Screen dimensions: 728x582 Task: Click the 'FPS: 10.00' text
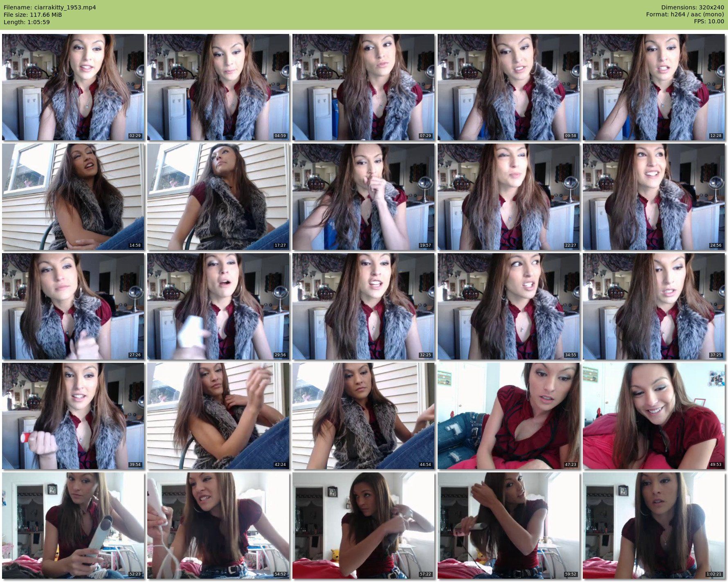[x=709, y=22]
